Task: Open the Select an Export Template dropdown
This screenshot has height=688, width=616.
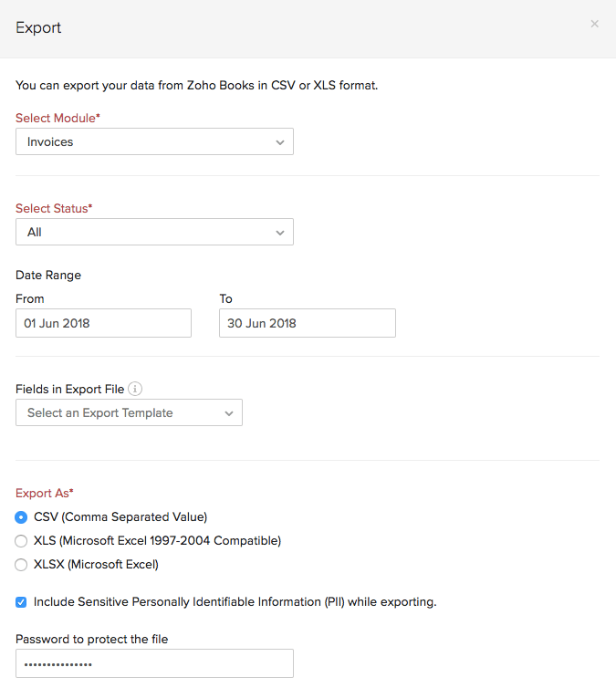Action: click(129, 412)
